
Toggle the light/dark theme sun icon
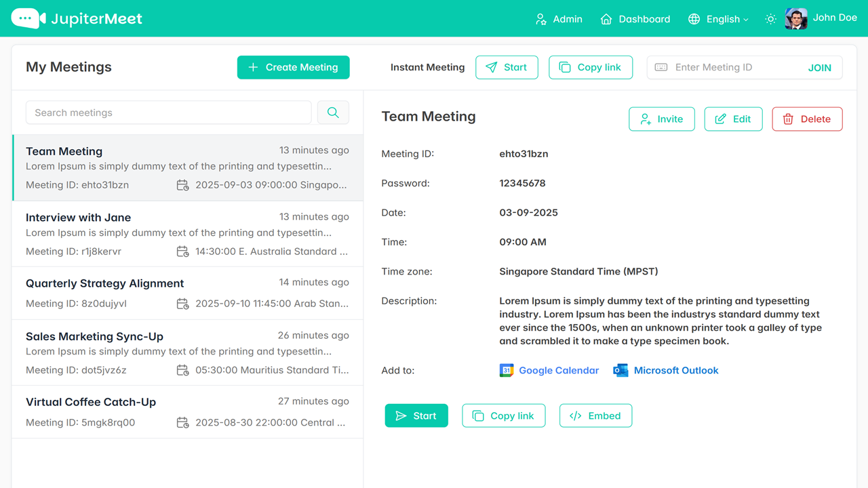770,19
